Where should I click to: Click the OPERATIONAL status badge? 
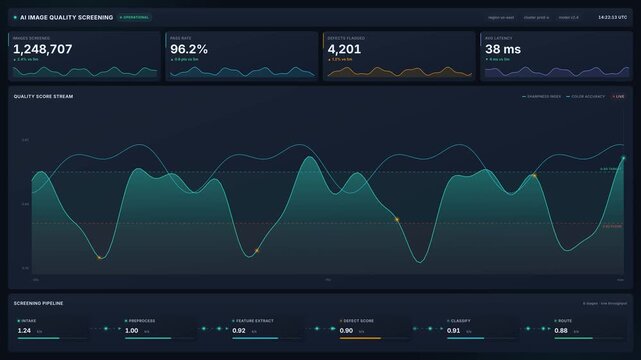tap(134, 18)
